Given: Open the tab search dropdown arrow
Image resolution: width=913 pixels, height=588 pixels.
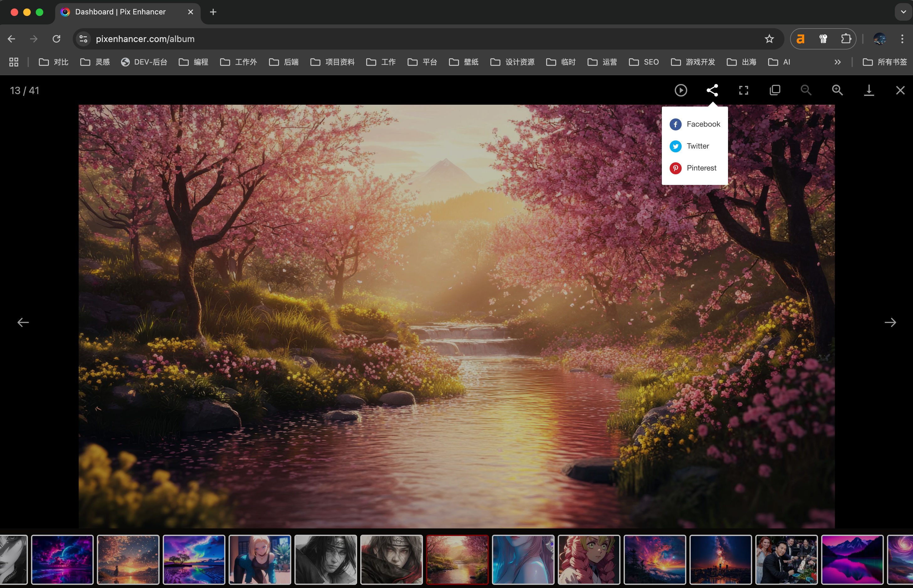Looking at the screenshot, I should pyautogui.click(x=903, y=12).
